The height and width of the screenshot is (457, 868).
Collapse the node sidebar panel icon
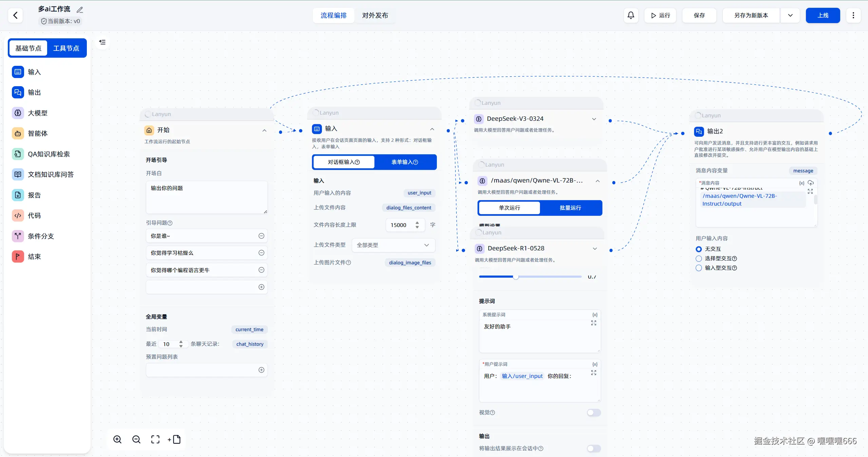coord(102,42)
